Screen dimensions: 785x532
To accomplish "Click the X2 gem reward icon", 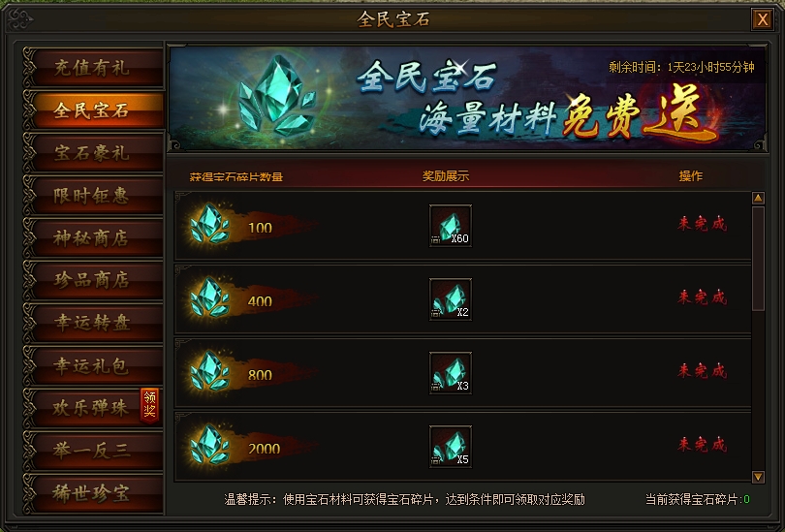I will click(450, 299).
